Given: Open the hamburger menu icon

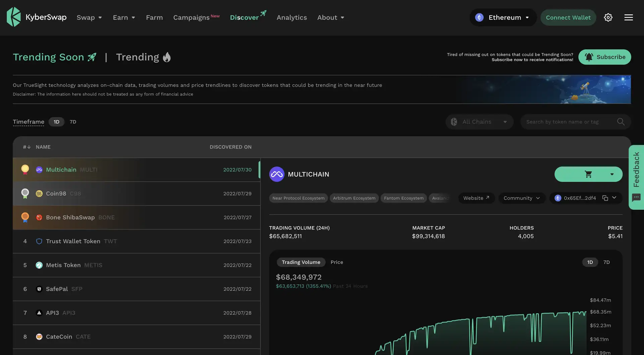Looking at the screenshot, I should click(x=629, y=17).
